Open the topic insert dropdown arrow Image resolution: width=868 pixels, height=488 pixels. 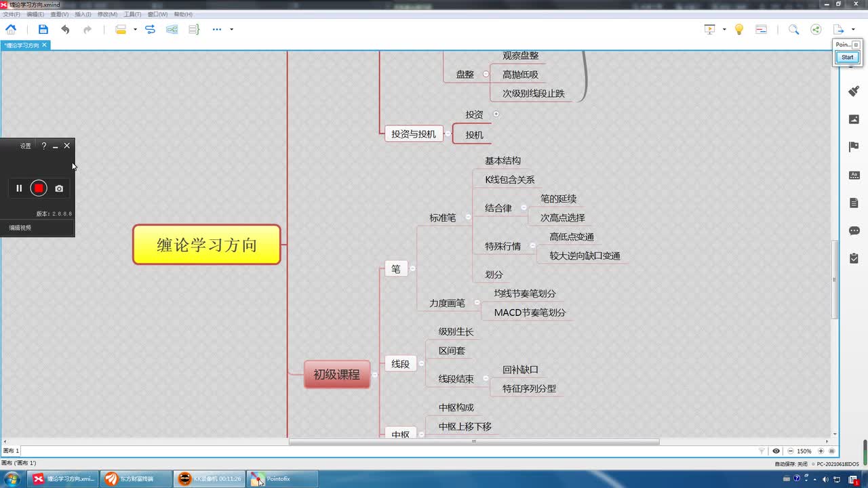135,29
